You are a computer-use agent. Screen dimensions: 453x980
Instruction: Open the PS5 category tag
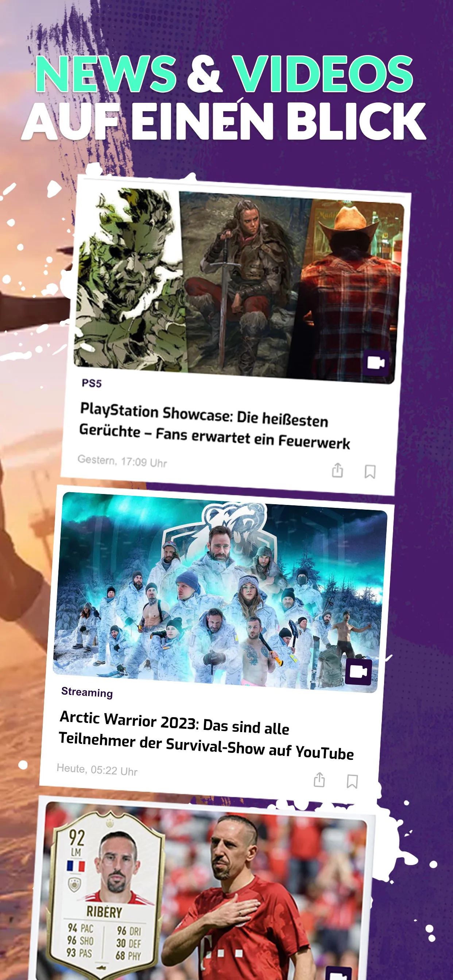coord(92,383)
